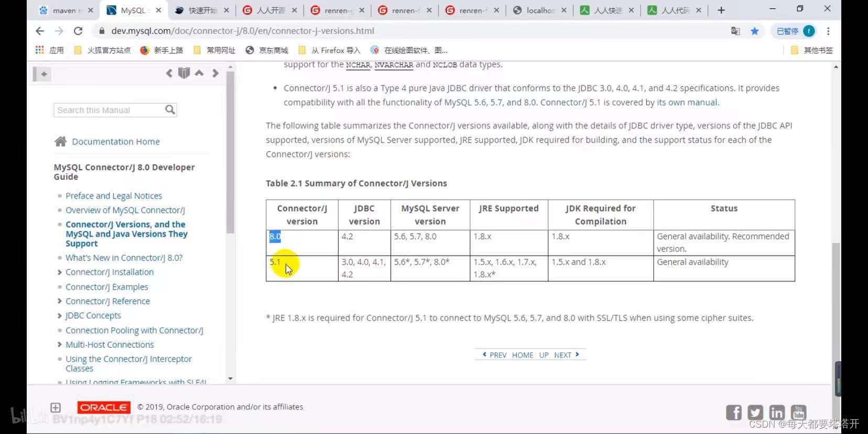Image resolution: width=868 pixels, height=434 pixels.
Task: Bookmark this page with the star icon
Action: (755, 31)
